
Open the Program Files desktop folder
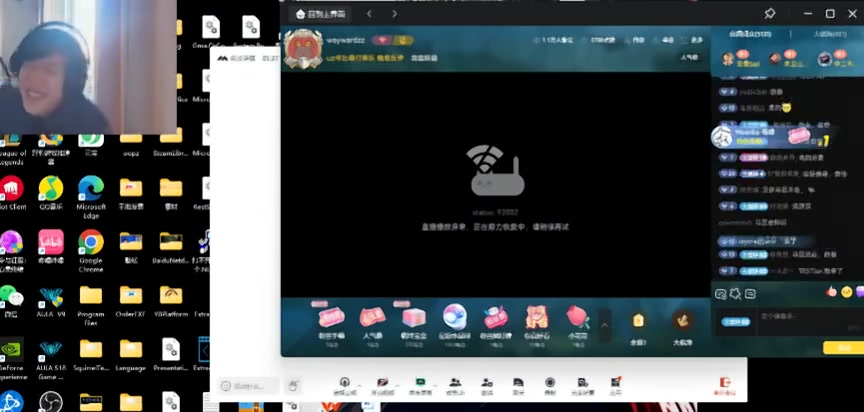(x=91, y=300)
